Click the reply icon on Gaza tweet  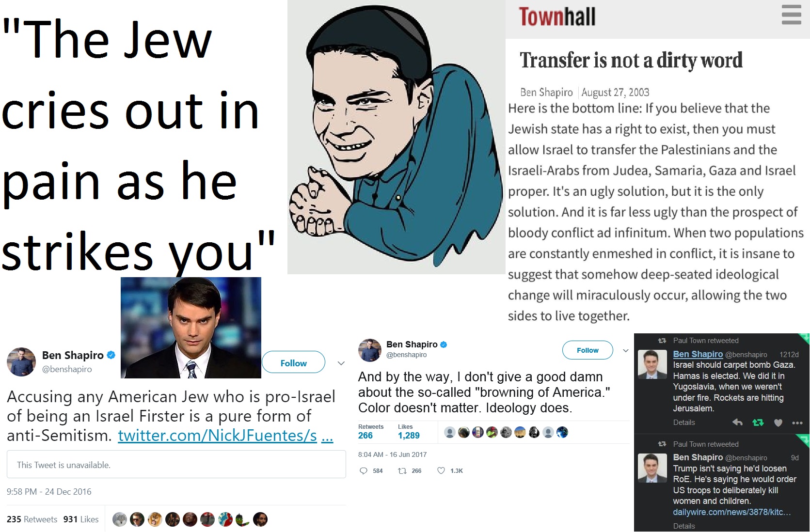tap(737, 422)
